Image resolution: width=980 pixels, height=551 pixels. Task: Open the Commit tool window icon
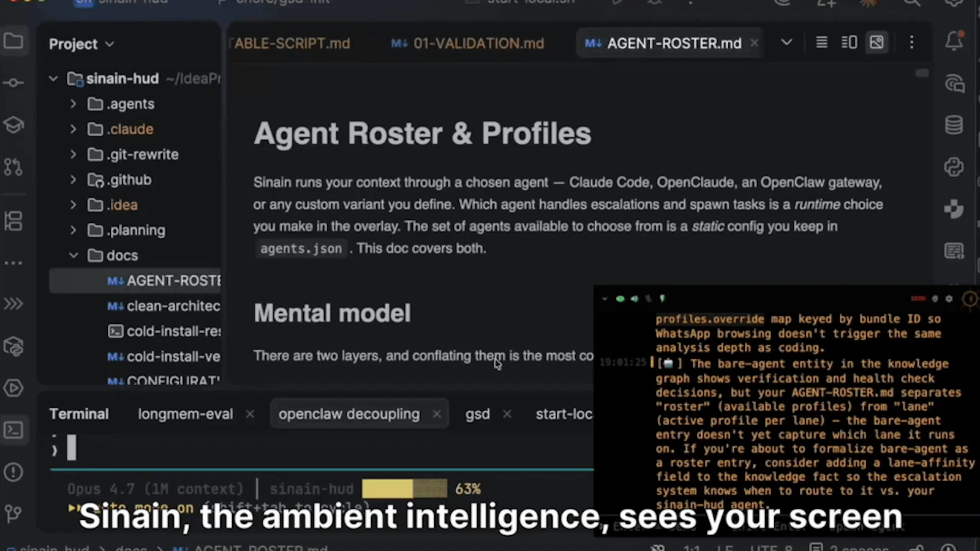13,83
